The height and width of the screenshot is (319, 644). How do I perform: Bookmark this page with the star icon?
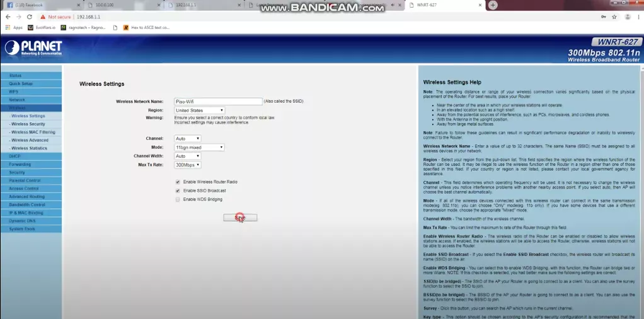(x=614, y=17)
